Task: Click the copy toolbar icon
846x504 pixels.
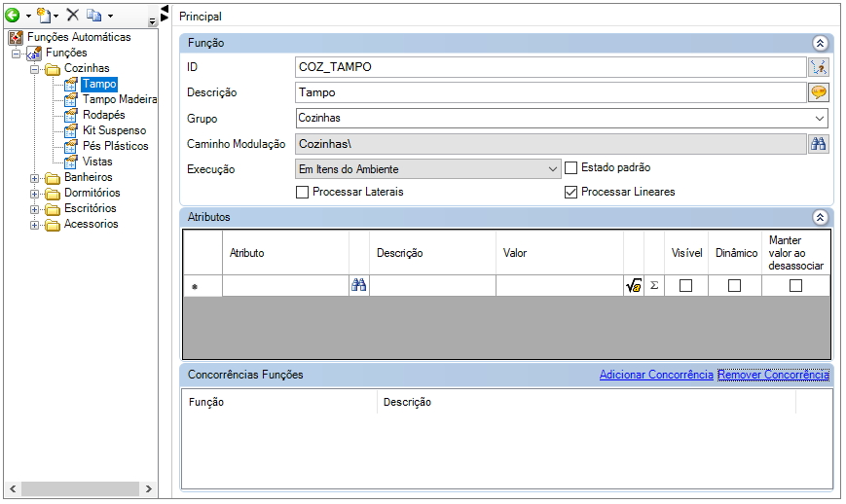Action: click(94, 16)
